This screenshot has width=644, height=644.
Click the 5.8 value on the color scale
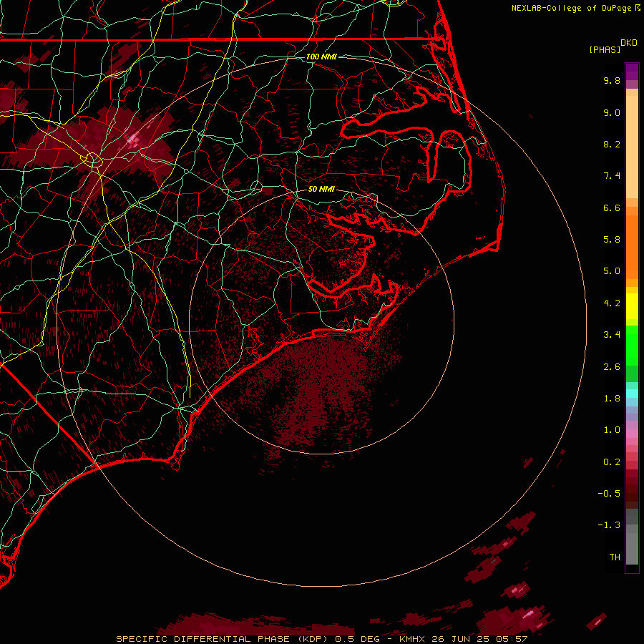(x=612, y=240)
